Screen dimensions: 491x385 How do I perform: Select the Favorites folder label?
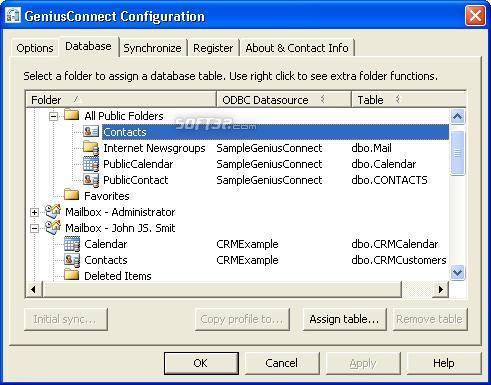[x=107, y=196]
